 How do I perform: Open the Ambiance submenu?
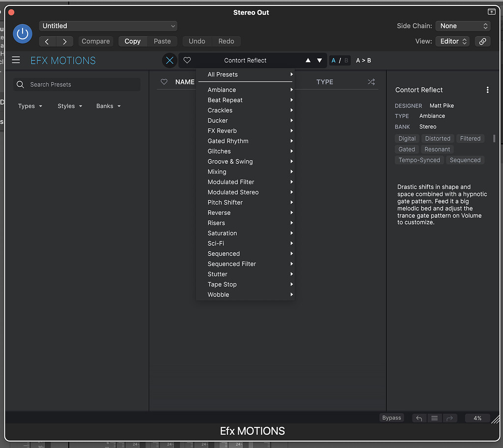[246, 90]
